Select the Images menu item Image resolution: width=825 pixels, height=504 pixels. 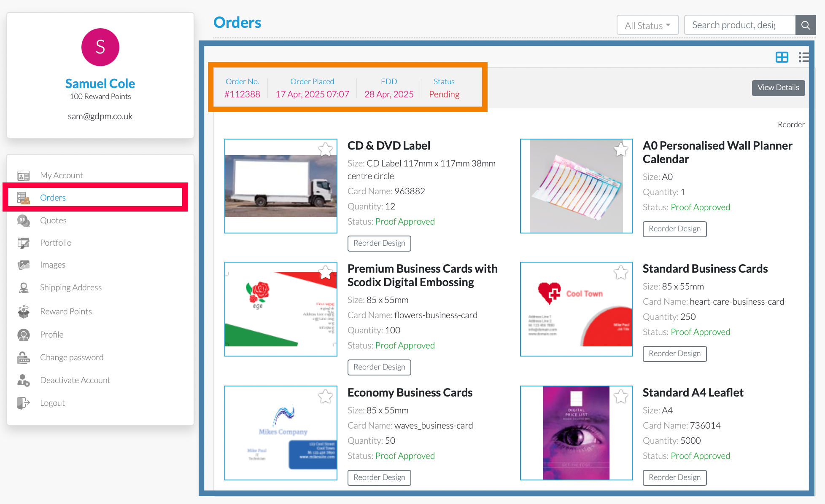(x=53, y=265)
